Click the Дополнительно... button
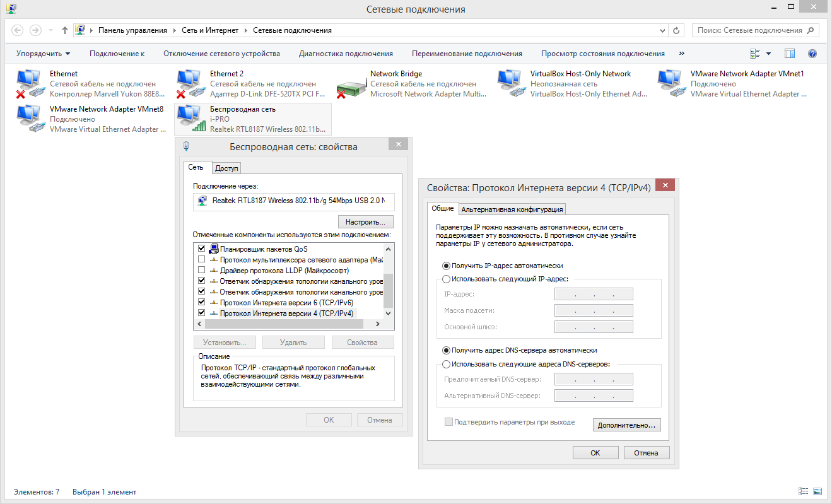The image size is (832, 504). click(x=627, y=425)
